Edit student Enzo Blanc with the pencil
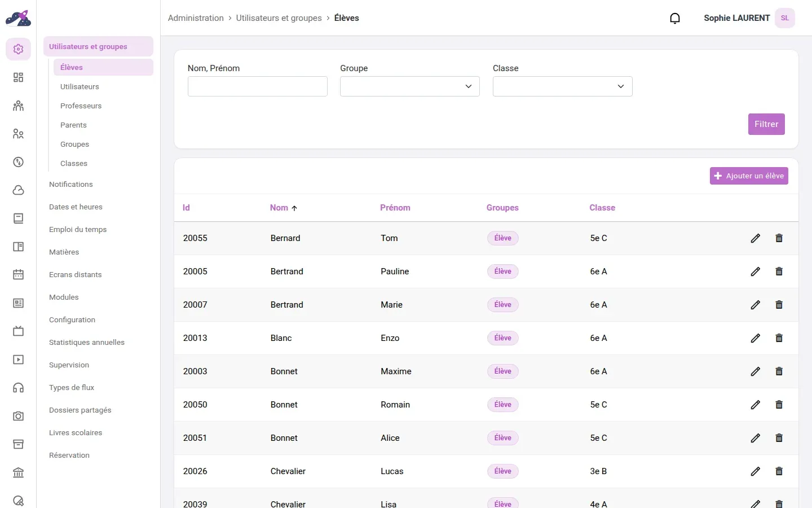 coord(756,338)
